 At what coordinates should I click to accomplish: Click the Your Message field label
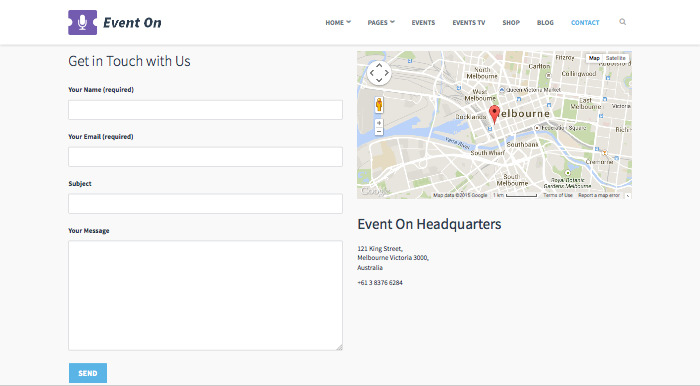pyautogui.click(x=89, y=231)
